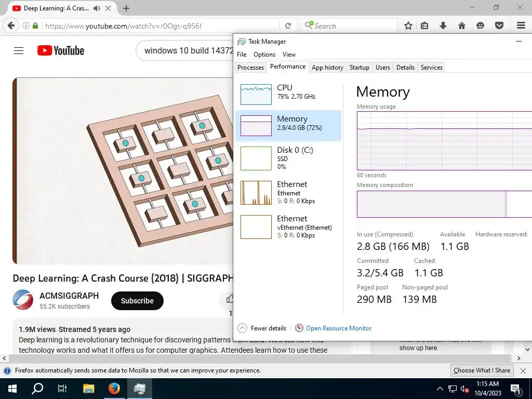Image resolution: width=532 pixels, height=399 pixels.
Task: Switch to the Users tab
Action: coord(383,67)
